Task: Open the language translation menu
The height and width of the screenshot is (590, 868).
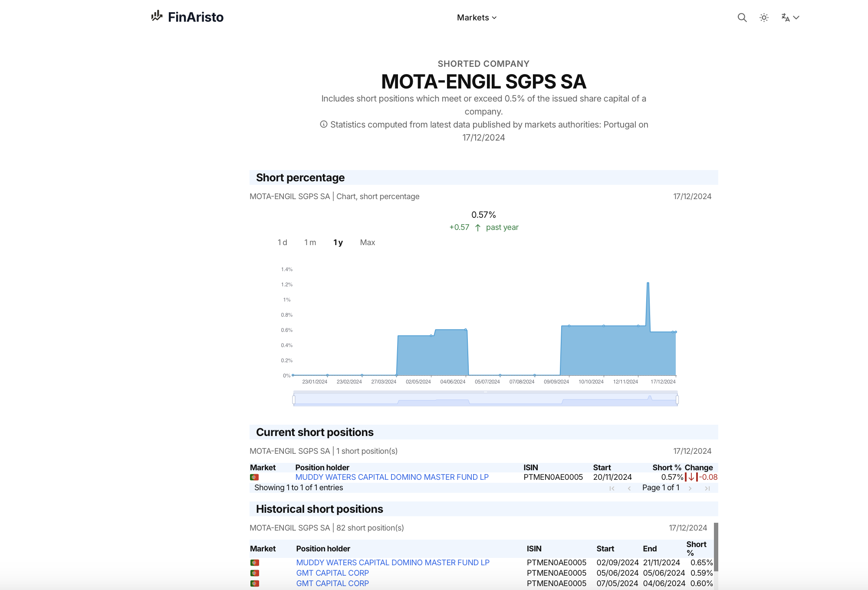Action: [790, 18]
